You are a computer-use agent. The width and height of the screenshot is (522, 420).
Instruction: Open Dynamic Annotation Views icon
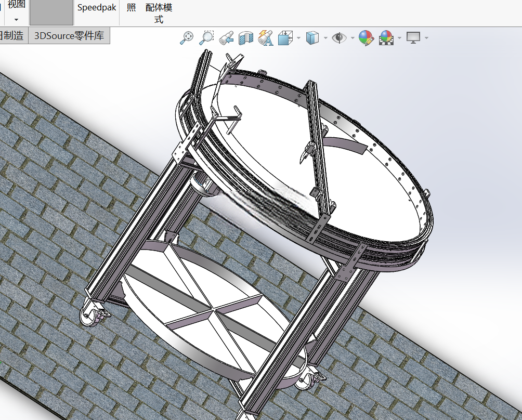[x=266, y=37]
